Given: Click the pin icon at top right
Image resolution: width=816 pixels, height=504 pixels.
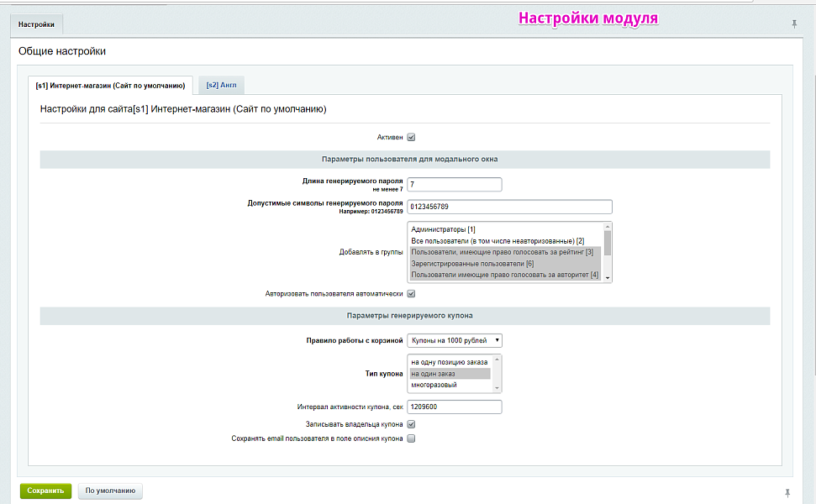Looking at the screenshot, I should pyautogui.click(x=794, y=24).
